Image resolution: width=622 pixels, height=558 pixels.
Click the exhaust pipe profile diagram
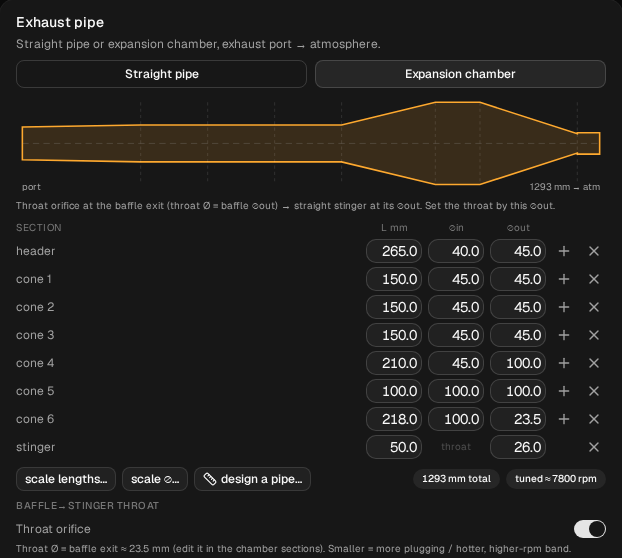(311, 143)
